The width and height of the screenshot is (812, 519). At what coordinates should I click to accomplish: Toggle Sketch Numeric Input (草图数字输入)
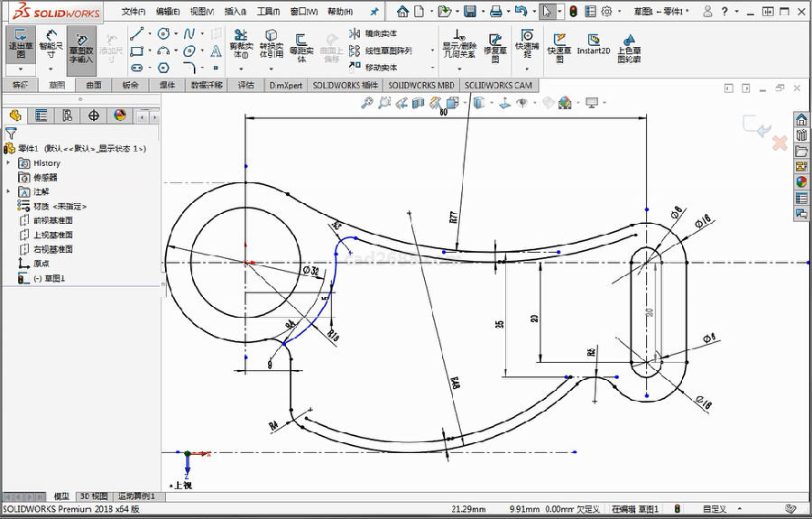point(82,45)
